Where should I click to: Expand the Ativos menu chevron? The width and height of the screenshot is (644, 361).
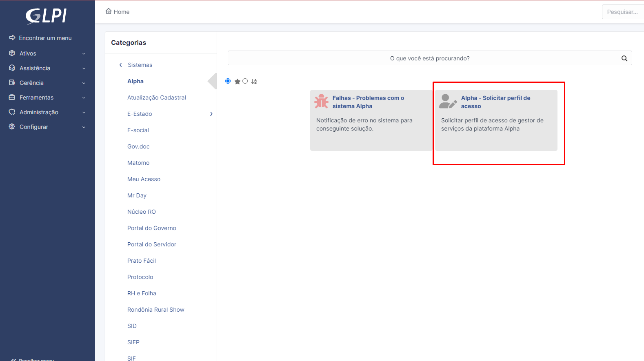coord(84,53)
